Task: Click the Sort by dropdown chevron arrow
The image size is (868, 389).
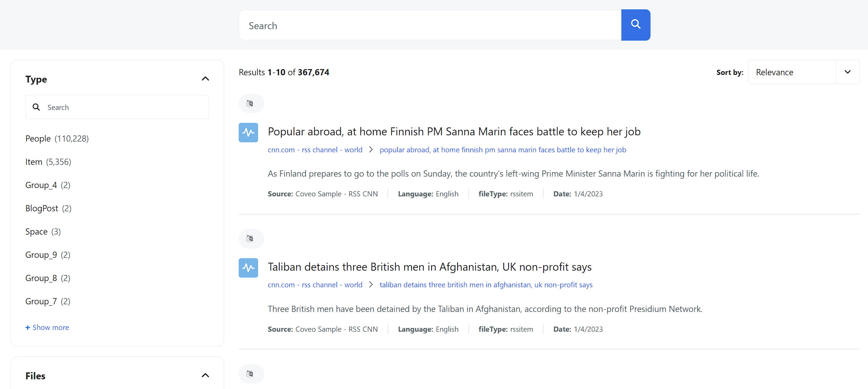Action: pyautogui.click(x=848, y=72)
